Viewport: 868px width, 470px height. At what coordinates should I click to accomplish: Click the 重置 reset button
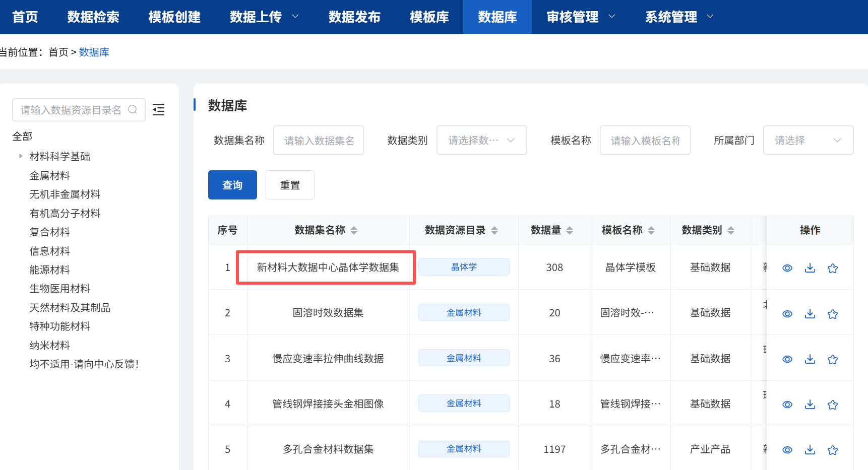[290, 185]
